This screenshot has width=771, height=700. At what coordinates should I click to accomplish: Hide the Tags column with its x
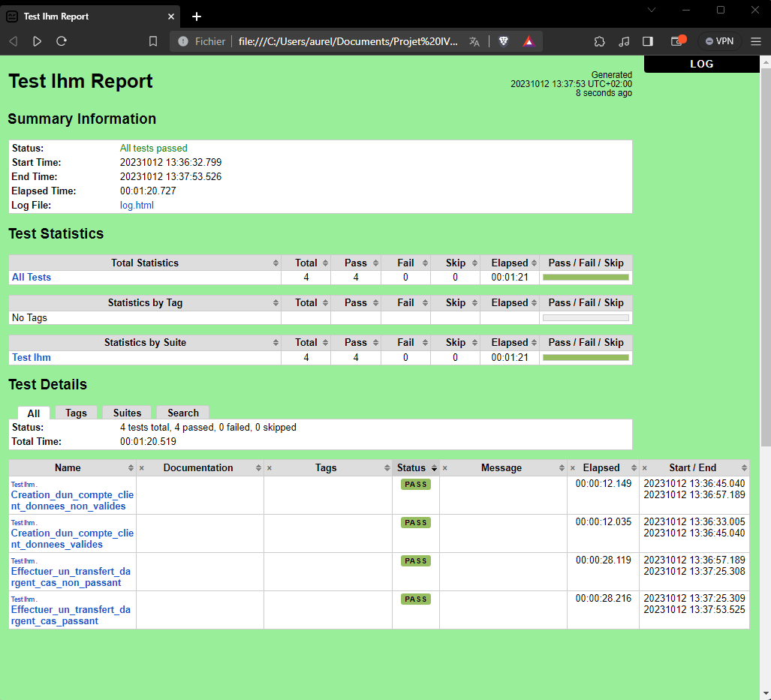click(270, 468)
